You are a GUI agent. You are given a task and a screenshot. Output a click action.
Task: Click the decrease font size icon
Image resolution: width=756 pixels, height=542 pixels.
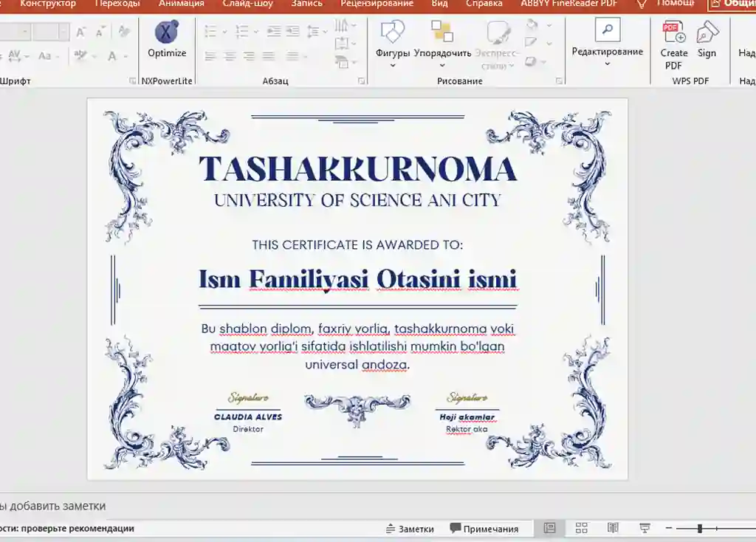pyautogui.click(x=100, y=32)
